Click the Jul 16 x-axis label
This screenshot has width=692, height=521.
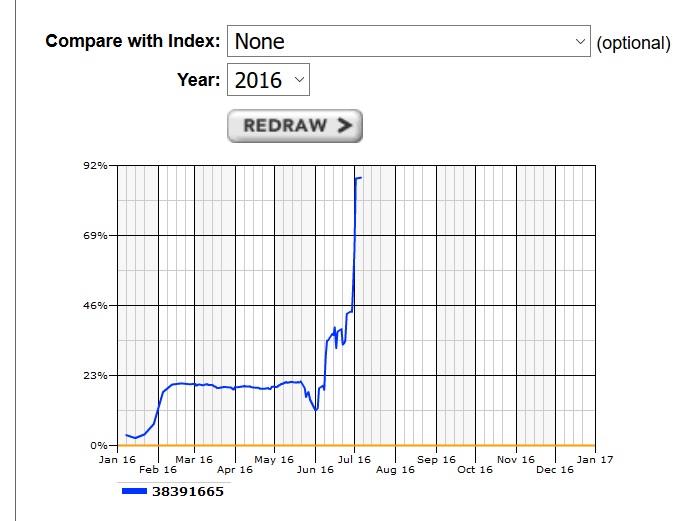tap(354, 460)
